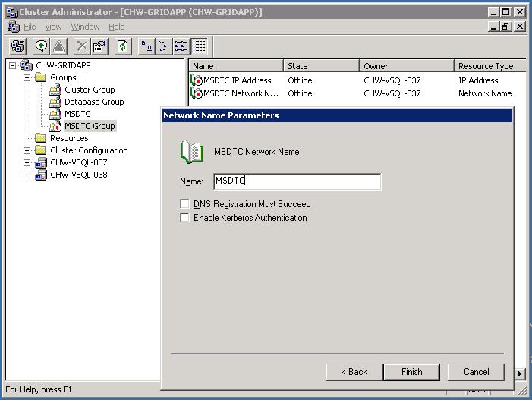This screenshot has width=532, height=400.
Task: Click the Refresh toolbar icon
Action: tap(123, 46)
